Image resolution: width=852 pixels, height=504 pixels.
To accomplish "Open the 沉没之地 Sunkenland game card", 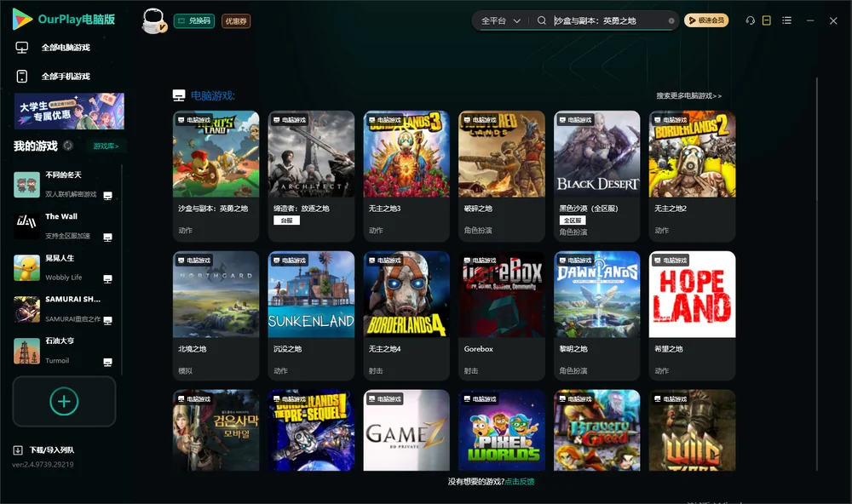I will point(311,316).
